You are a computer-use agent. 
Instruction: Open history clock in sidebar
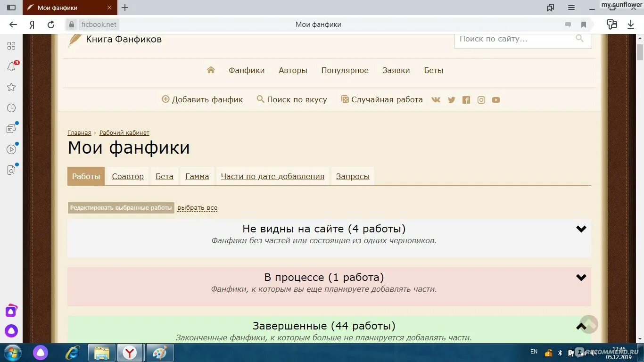coord(11,108)
